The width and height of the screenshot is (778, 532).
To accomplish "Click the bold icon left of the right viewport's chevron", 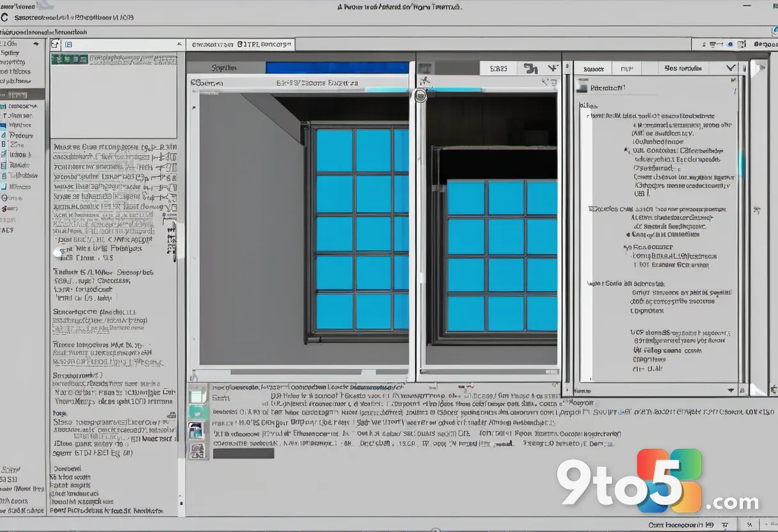I will (x=530, y=68).
